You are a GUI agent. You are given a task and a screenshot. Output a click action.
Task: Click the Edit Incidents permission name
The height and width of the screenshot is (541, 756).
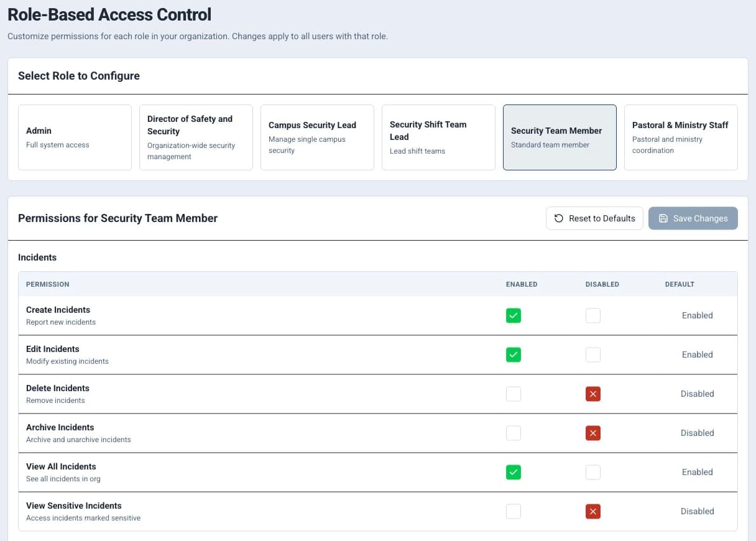(53, 349)
